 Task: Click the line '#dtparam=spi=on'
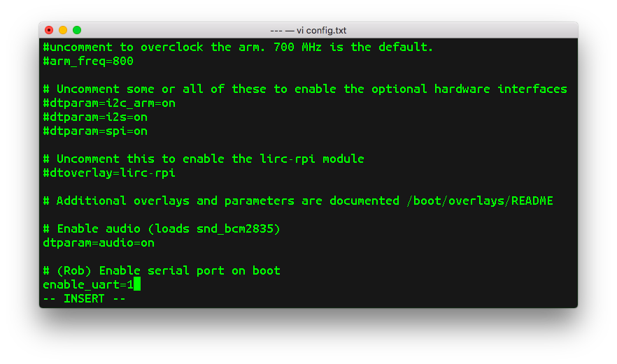click(95, 131)
